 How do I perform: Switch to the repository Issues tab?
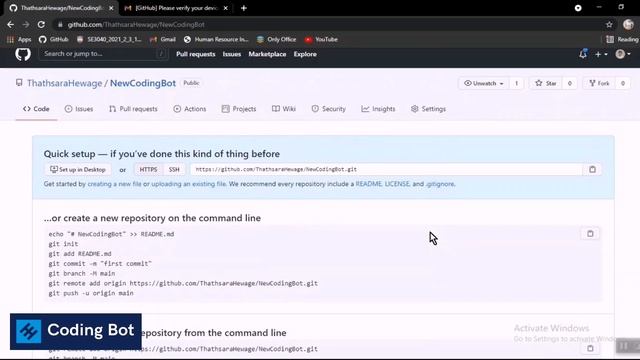coord(79,109)
